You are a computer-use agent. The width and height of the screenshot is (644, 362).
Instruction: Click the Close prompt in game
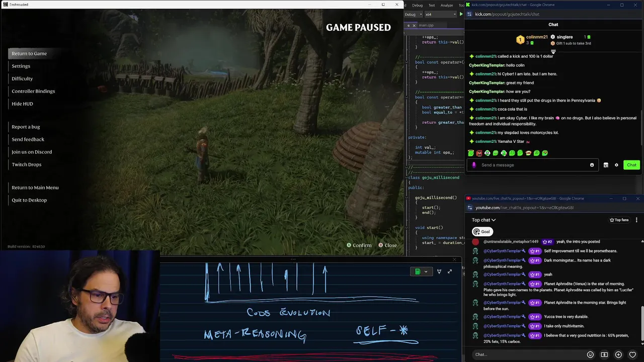coord(387,245)
